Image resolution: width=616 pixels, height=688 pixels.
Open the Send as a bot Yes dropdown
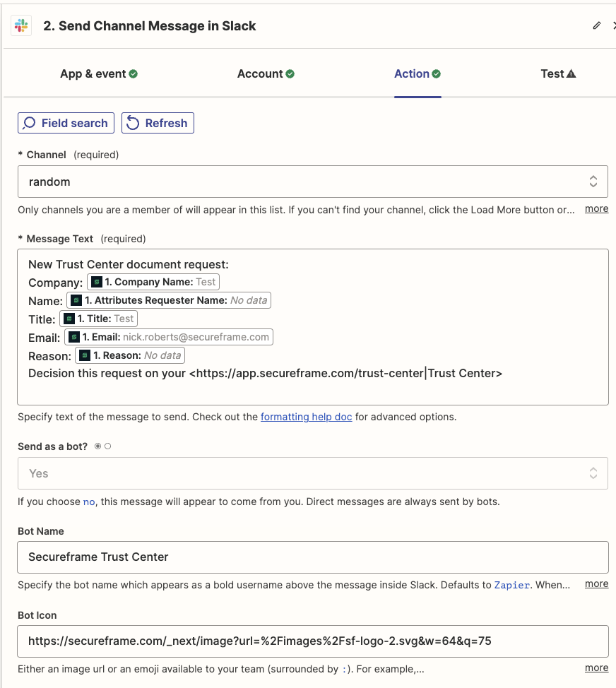[x=312, y=473]
